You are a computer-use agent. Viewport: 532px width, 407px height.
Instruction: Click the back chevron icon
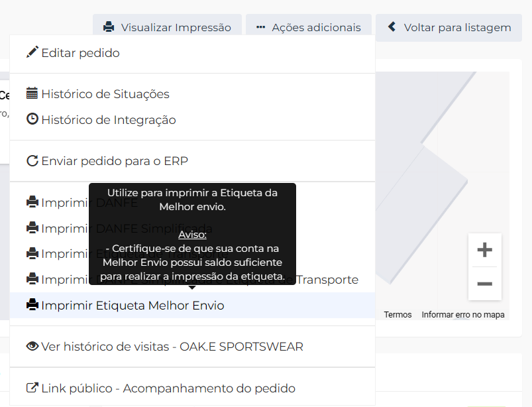pos(392,27)
